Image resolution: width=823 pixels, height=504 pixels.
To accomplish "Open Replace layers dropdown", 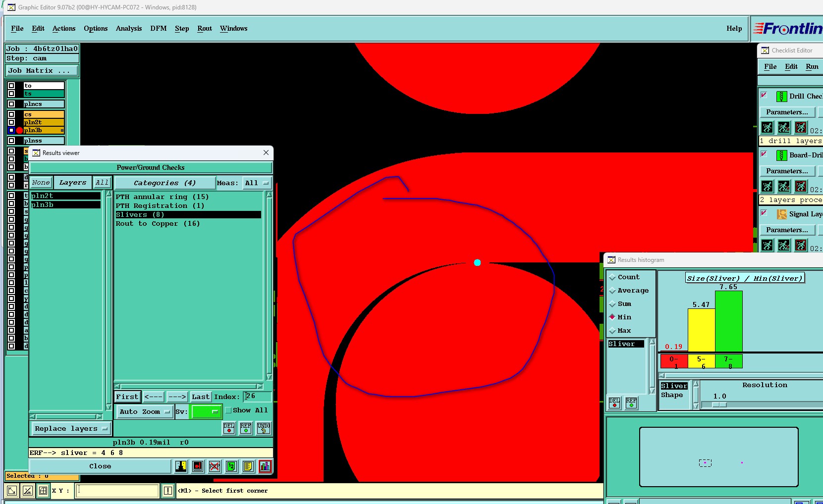I will coord(71,429).
